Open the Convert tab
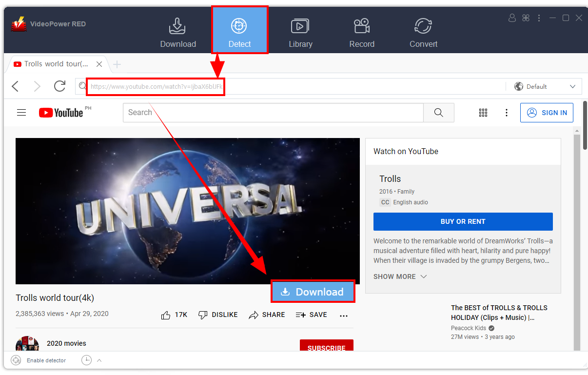 point(423,32)
